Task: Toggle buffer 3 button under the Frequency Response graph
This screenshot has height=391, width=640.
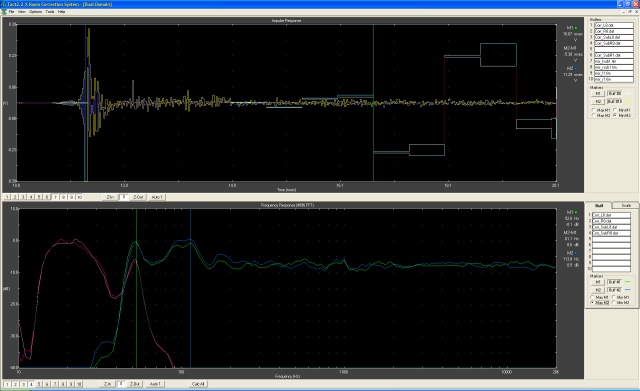Action: point(23,384)
